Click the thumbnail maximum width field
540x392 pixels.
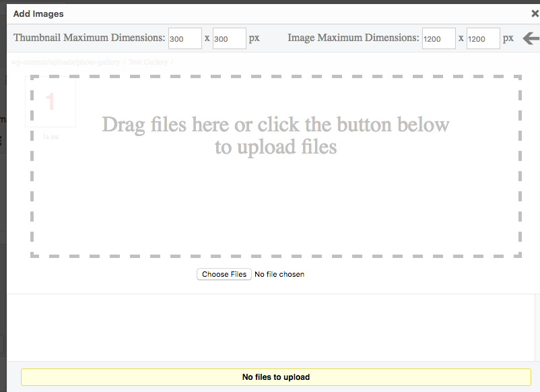[184, 38]
